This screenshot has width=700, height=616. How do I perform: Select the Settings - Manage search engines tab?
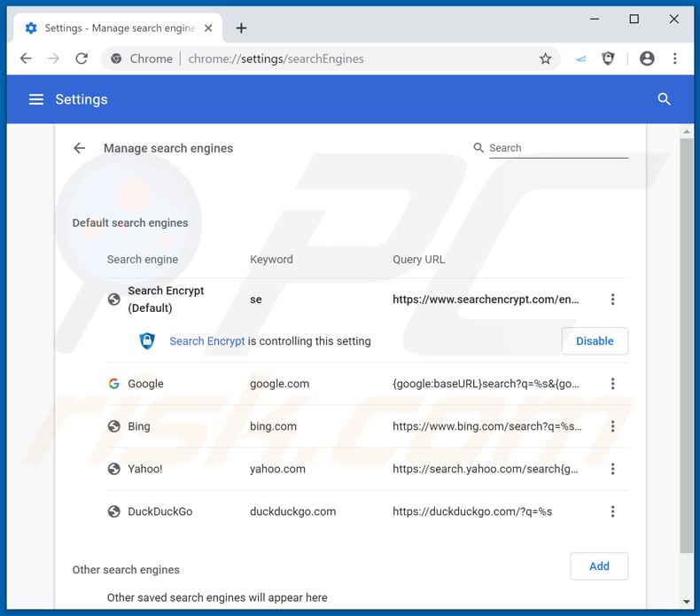pyautogui.click(x=119, y=28)
